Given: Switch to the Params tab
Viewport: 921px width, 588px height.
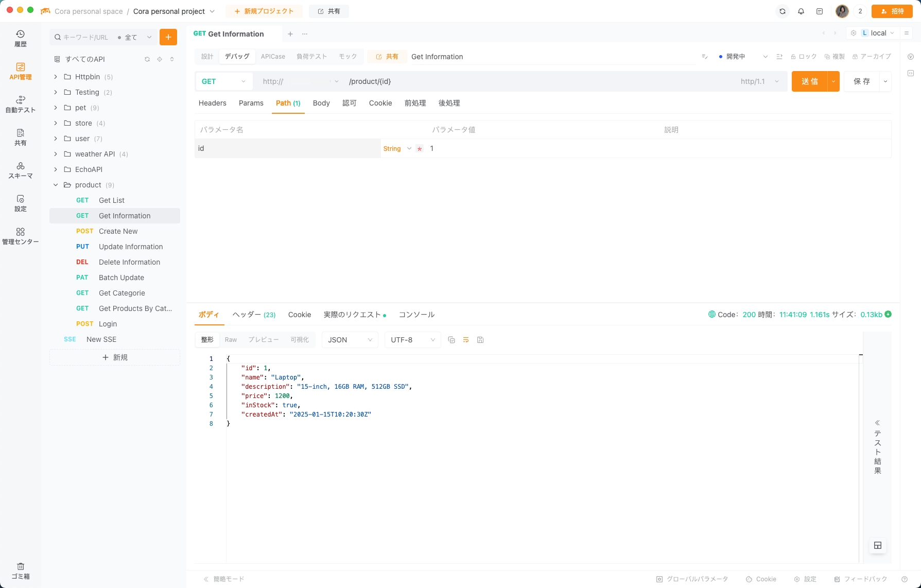Looking at the screenshot, I should (x=251, y=103).
